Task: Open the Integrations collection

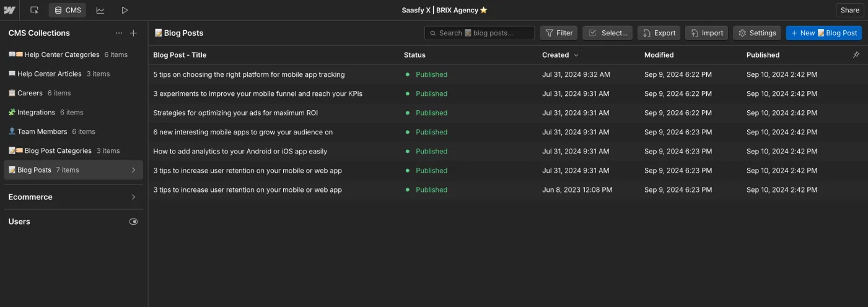Action: pos(73,112)
